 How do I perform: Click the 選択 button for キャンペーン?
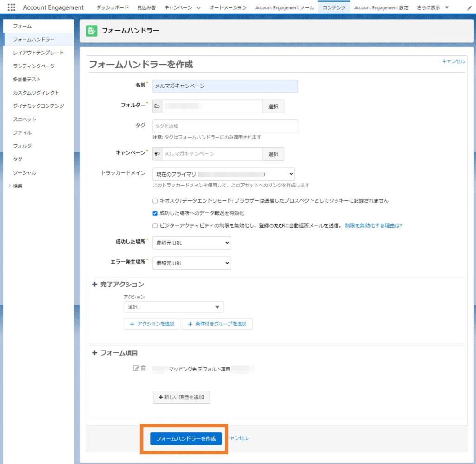point(273,154)
